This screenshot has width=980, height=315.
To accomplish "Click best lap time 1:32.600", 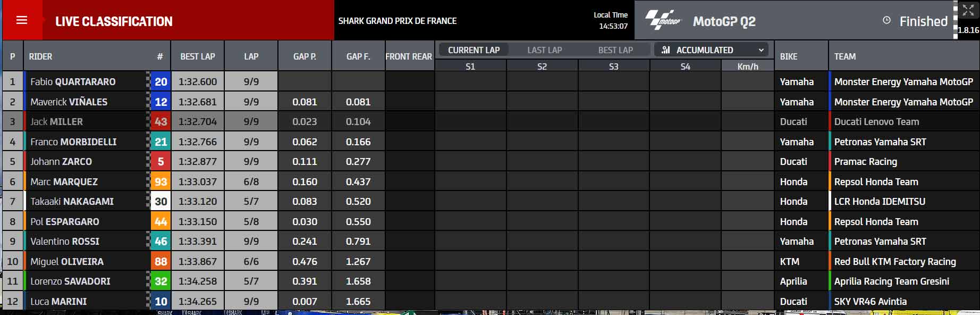I will [198, 81].
